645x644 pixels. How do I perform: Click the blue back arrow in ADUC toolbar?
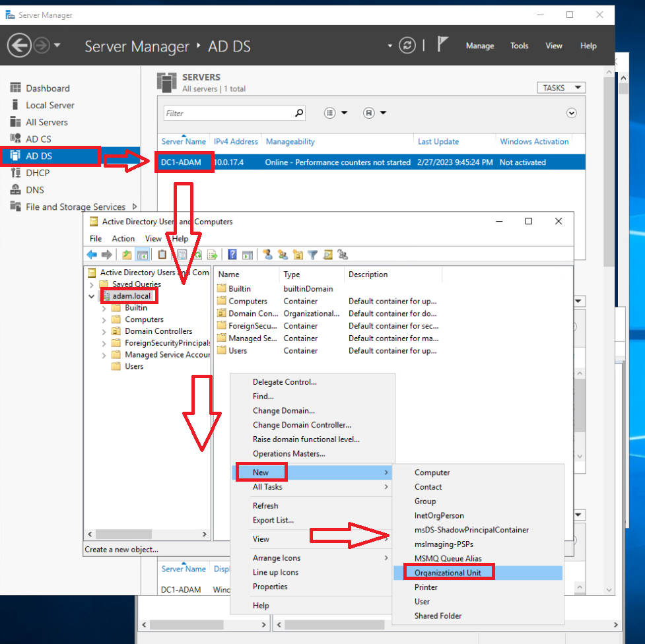click(92, 255)
